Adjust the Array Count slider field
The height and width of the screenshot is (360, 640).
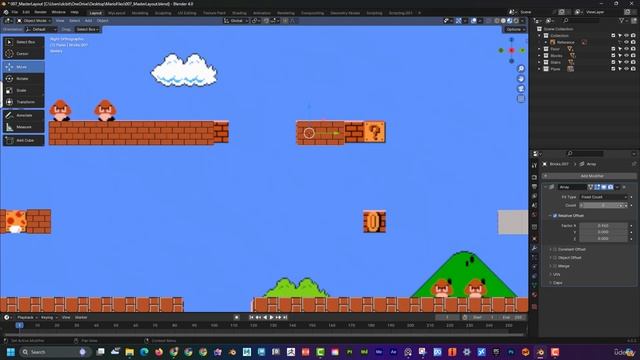coord(603,205)
